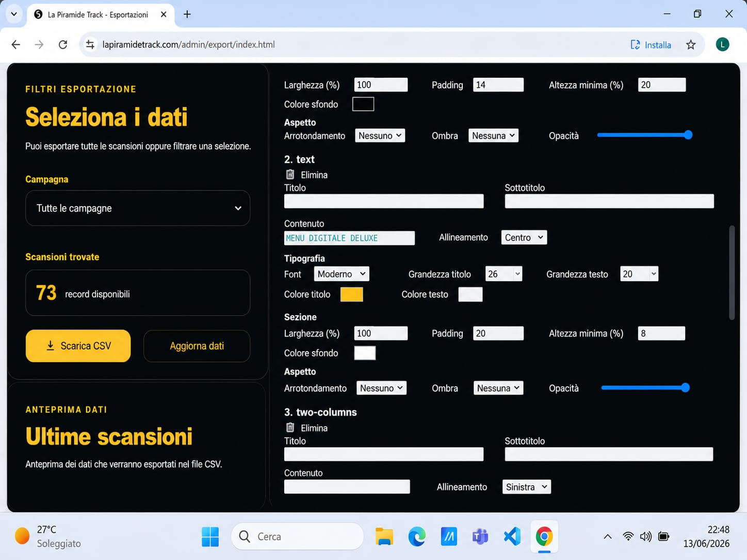The height and width of the screenshot is (560, 747).
Task: Open the Campagna dropdown 'Tutte le campagne'
Action: pyautogui.click(x=138, y=208)
